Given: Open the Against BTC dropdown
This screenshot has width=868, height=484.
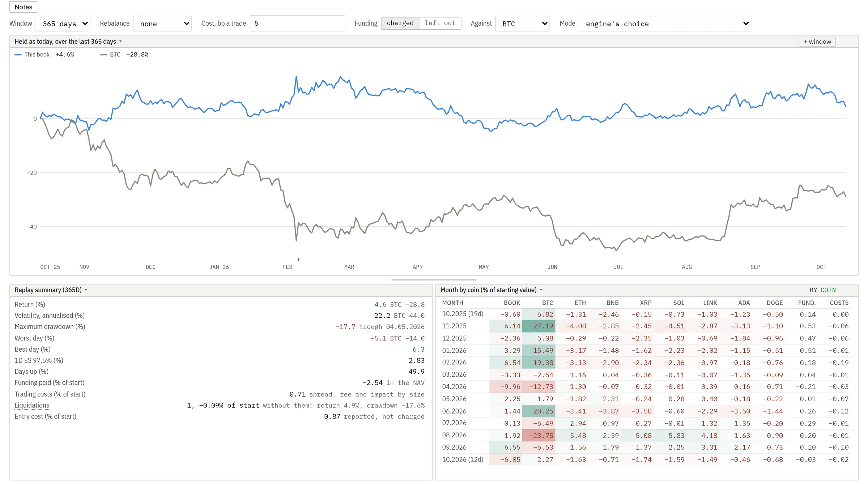Looking at the screenshot, I should [523, 23].
